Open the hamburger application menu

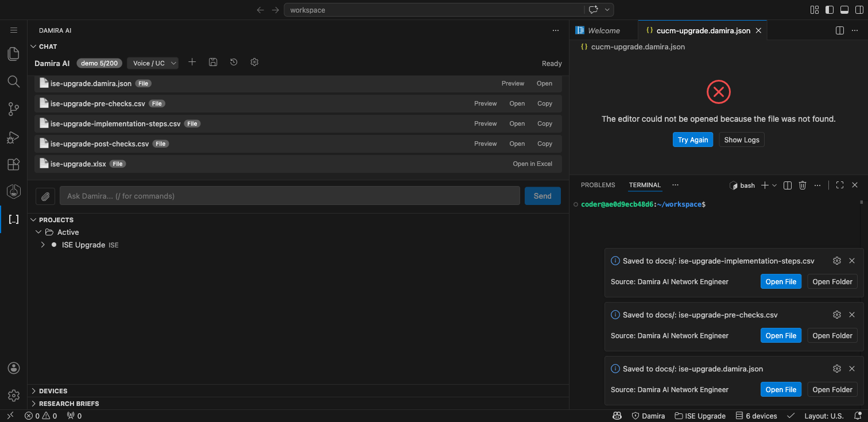point(14,30)
